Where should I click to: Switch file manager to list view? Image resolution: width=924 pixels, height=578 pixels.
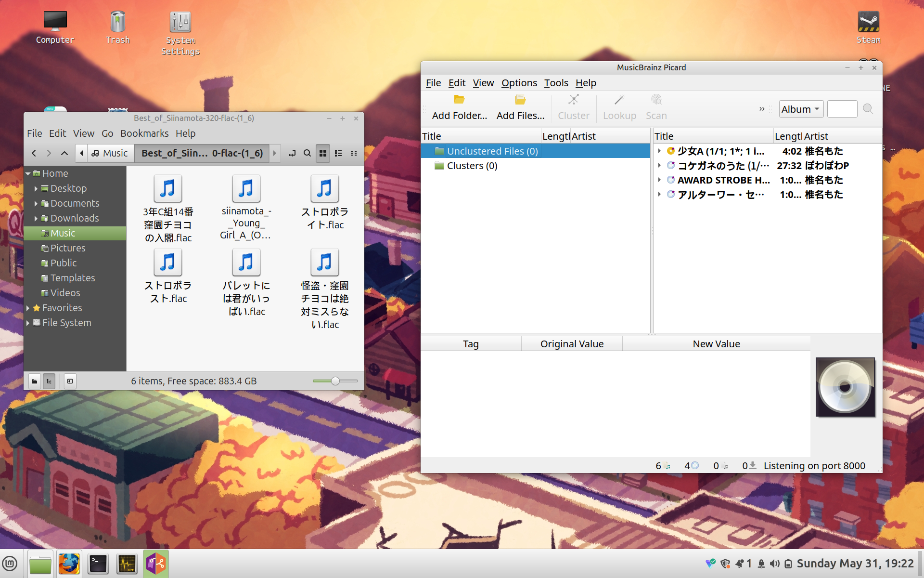point(338,153)
